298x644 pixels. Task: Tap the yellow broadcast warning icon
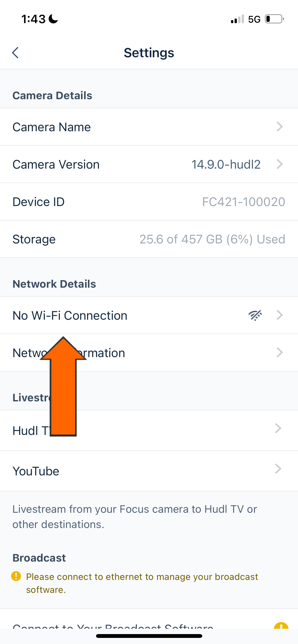pyautogui.click(x=16, y=577)
